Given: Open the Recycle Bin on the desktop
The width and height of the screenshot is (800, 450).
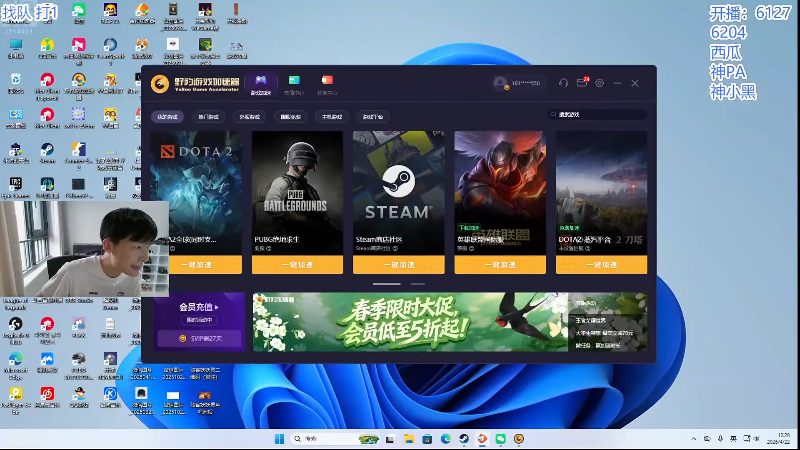Looking at the screenshot, I should click(x=16, y=83).
